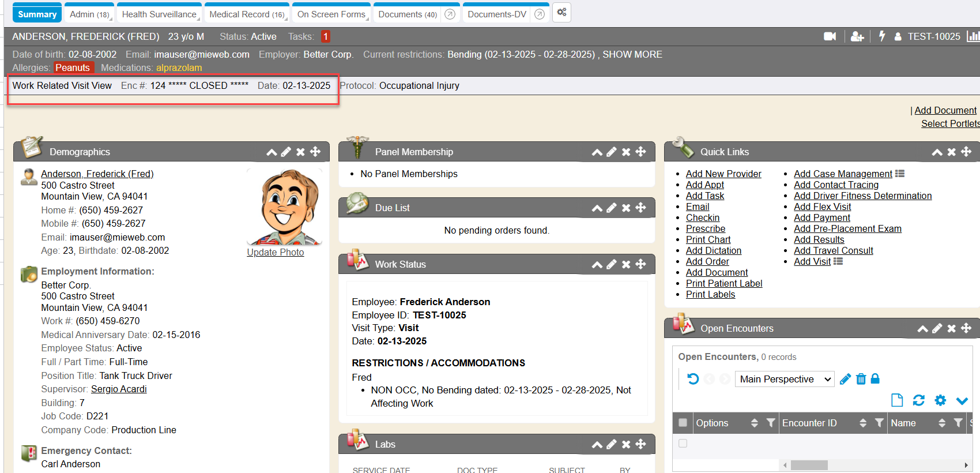Image resolution: width=980 pixels, height=473 pixels.
Task: Collapse the Quick Links portlet
Action: coord(937,152)
